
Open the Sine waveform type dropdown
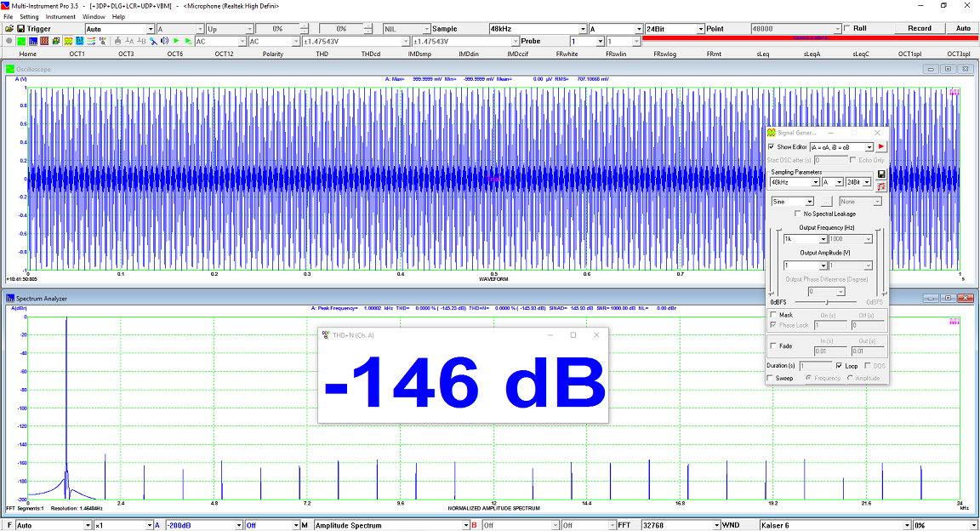pos(809,202)
